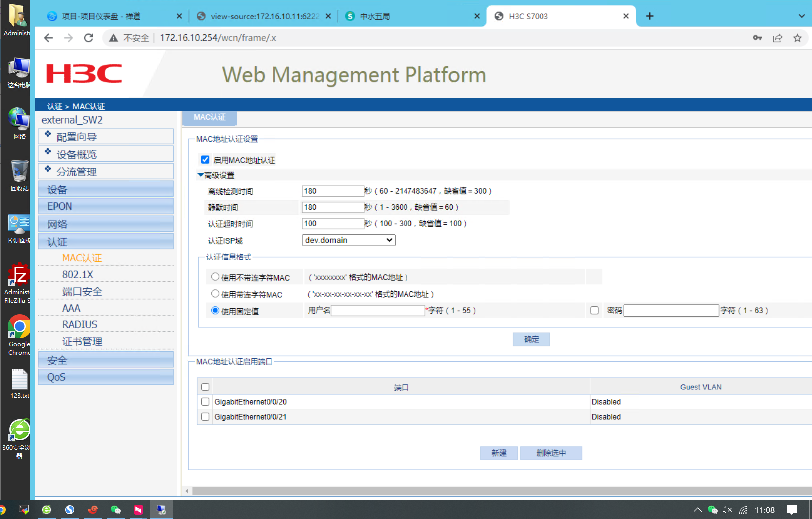The height and width of the screenshot is (519, 812).
Task: Click the not-secure warning icon
Action: 114,38
